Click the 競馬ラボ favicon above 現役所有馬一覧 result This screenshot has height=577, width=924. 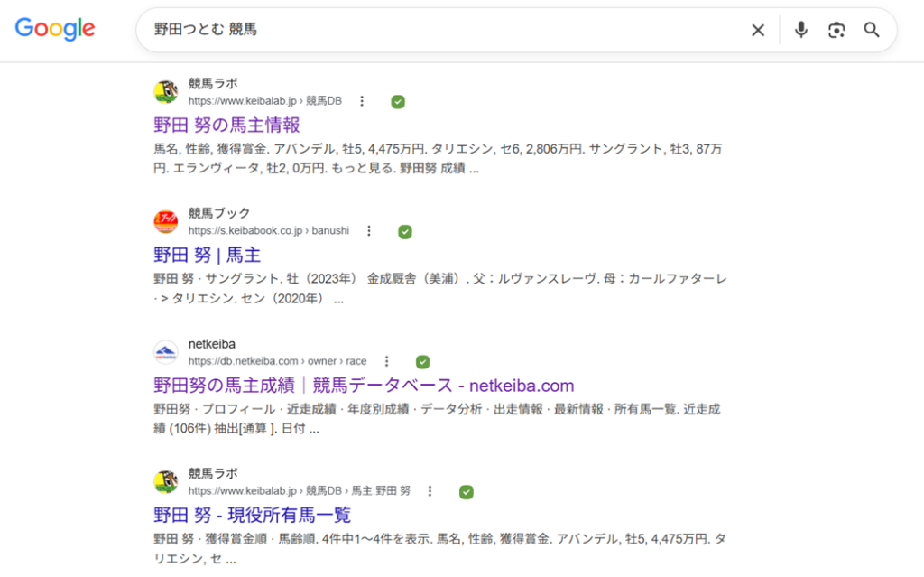coord(166,481)
